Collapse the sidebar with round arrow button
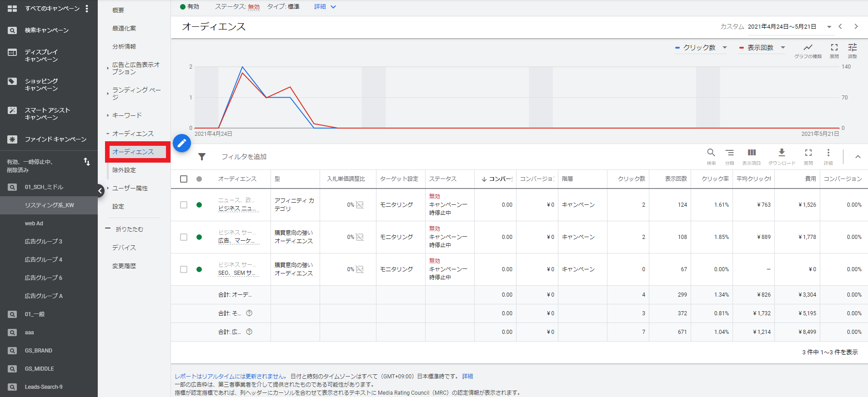The width and height of the screenshot is (868, 397). [100, 191]
